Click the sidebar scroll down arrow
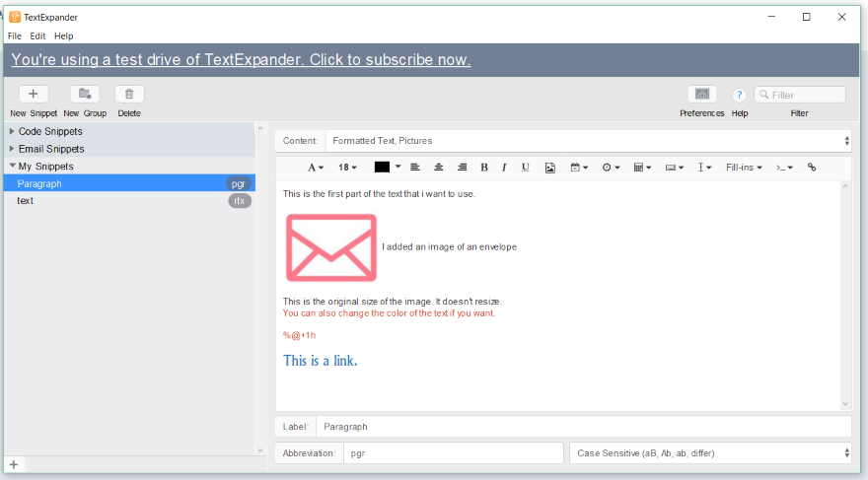This screenshot has height=480, width=868. click(x=260, y=450)
